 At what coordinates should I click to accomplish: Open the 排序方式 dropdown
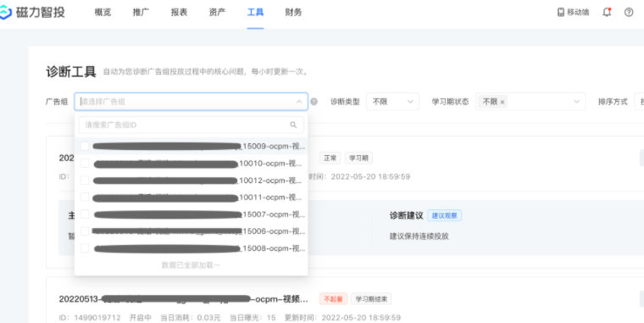click(639, 102)
